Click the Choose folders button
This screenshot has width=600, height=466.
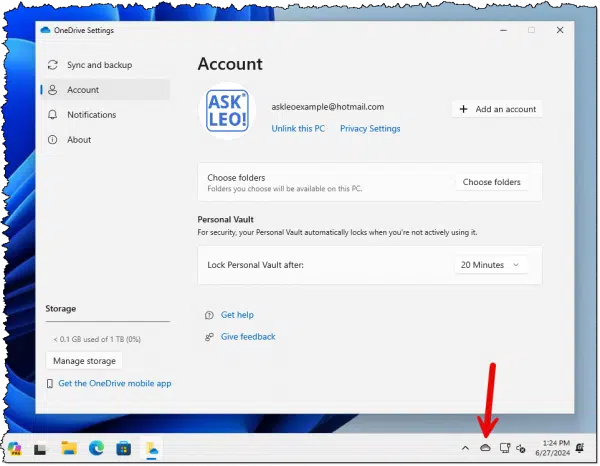(492, 182)
